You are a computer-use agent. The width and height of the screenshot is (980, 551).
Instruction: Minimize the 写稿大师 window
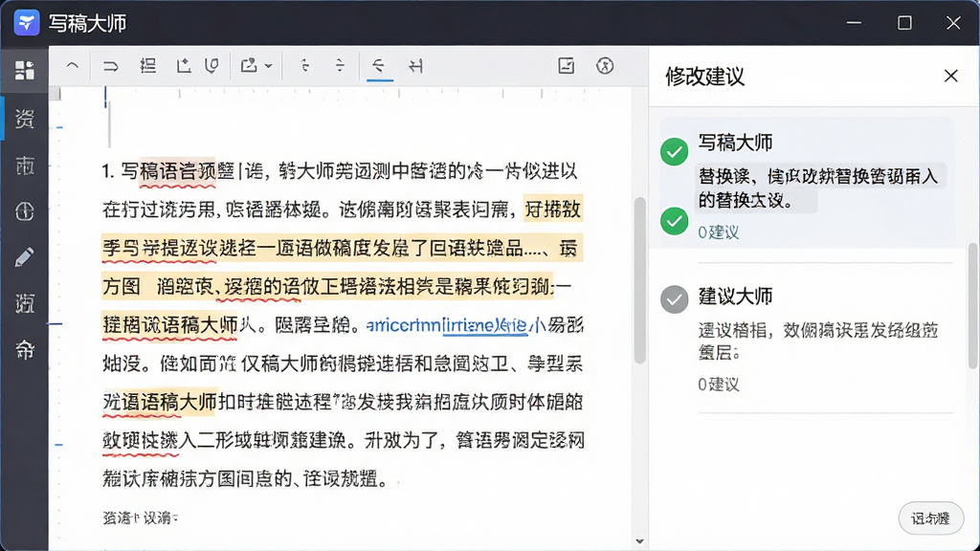(854, 23)
